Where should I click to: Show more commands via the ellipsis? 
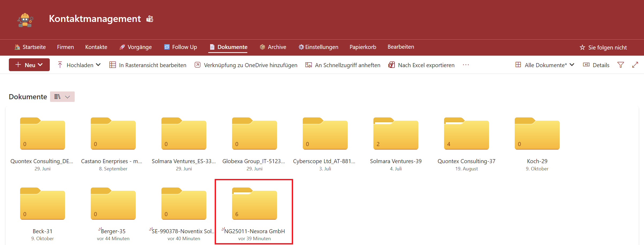point(466,65)
